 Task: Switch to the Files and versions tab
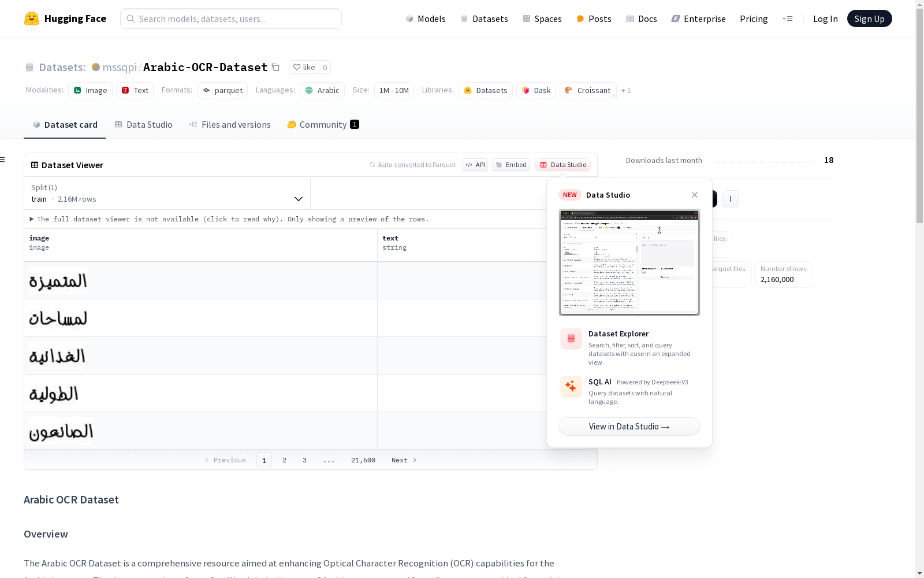230,125
